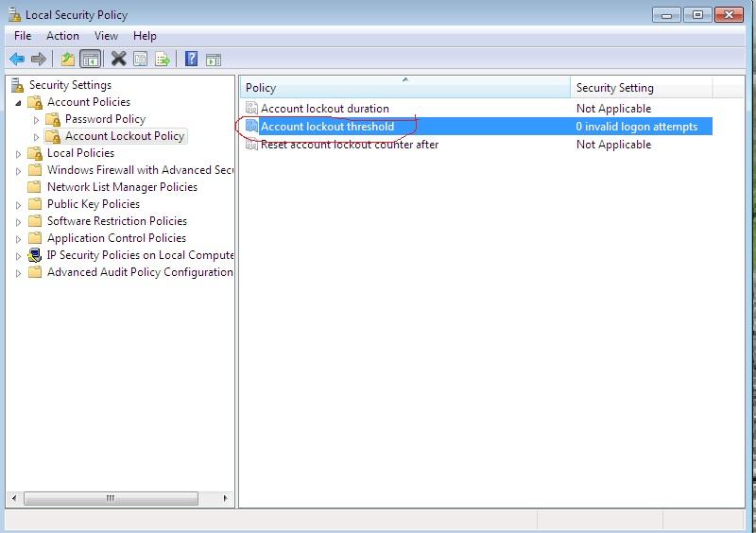756x533 pixels.
Task: Click the IP Security Policies computer icon
Action: (x=35, y=254)
